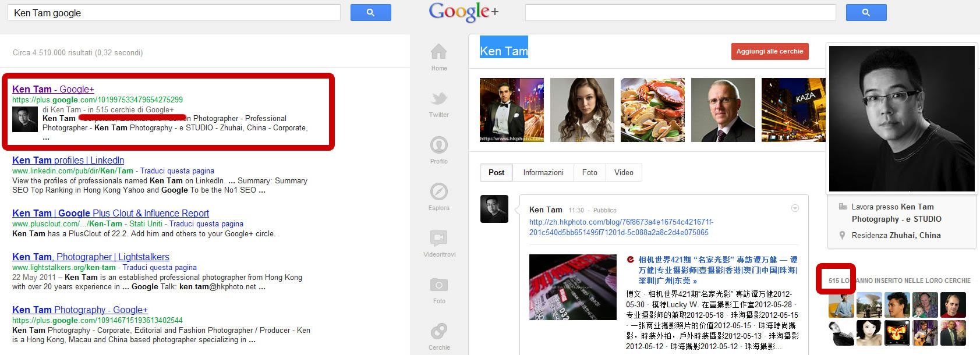Open the crab seafood photo thumbnail
This screenshot has height=355, width=980.
click(652, 110)
